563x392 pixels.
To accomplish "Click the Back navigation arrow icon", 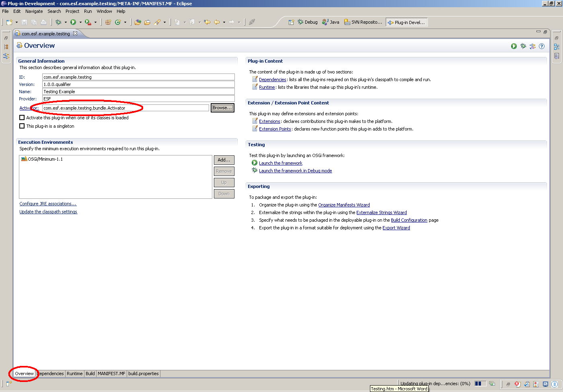I will [x=217, y=22].
